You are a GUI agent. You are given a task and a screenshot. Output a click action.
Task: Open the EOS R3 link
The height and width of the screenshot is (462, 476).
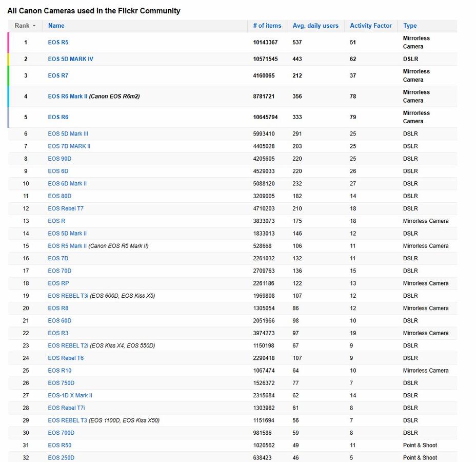tap(58, 333)
